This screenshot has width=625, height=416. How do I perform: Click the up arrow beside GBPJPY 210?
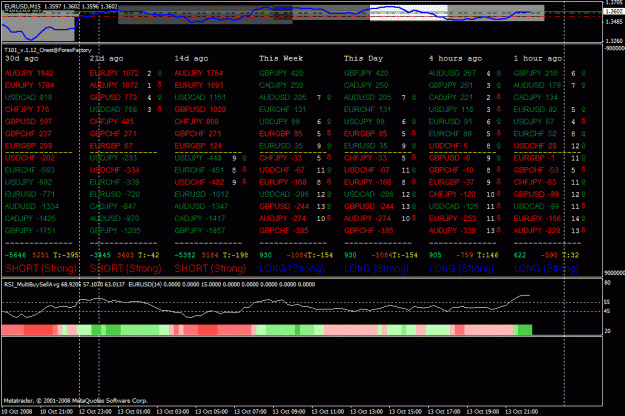[583, 73]
